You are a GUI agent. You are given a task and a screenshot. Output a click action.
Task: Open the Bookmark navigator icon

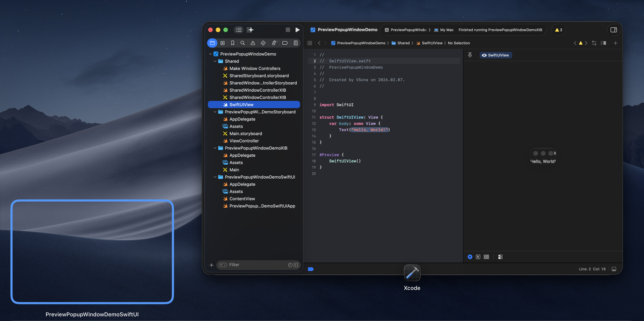[233, 43]
